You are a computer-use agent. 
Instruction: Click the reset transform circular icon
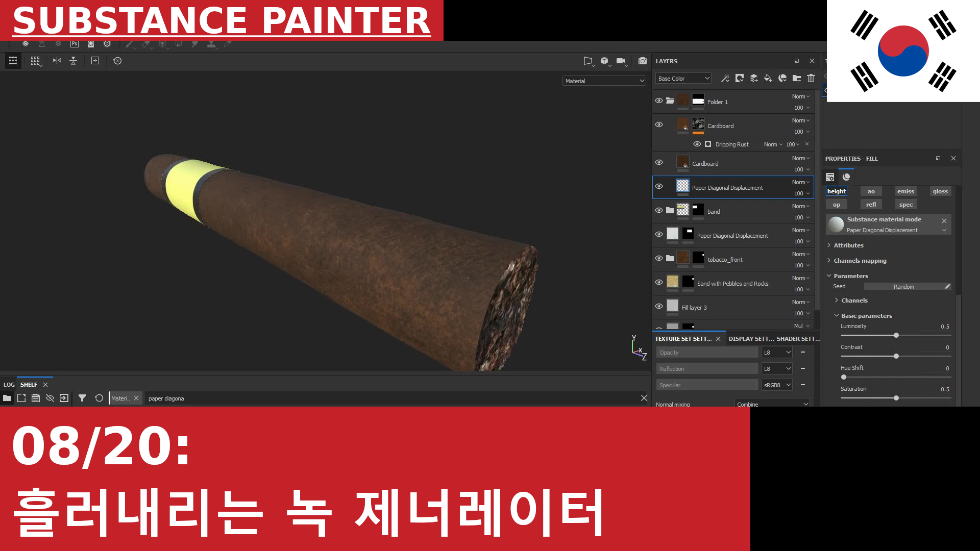tap(117, 61)
